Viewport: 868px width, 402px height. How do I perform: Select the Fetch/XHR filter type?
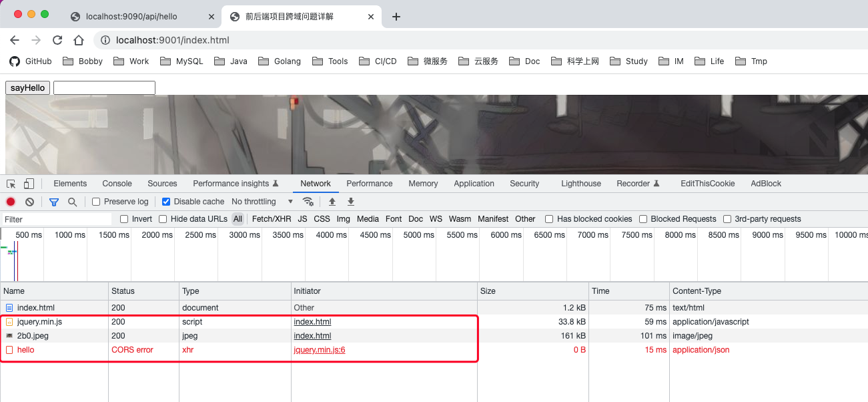[x=272, y=219]
